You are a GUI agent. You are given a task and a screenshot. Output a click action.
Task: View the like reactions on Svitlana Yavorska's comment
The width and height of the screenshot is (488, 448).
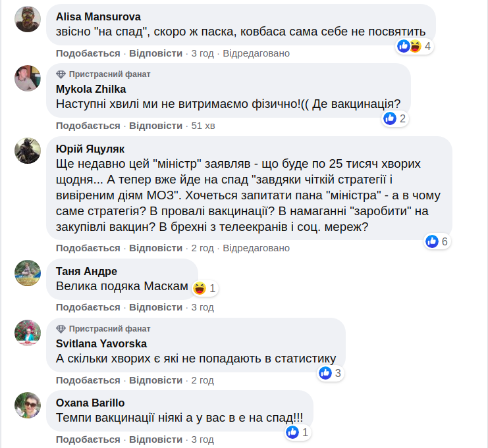[x=325, y=373]
